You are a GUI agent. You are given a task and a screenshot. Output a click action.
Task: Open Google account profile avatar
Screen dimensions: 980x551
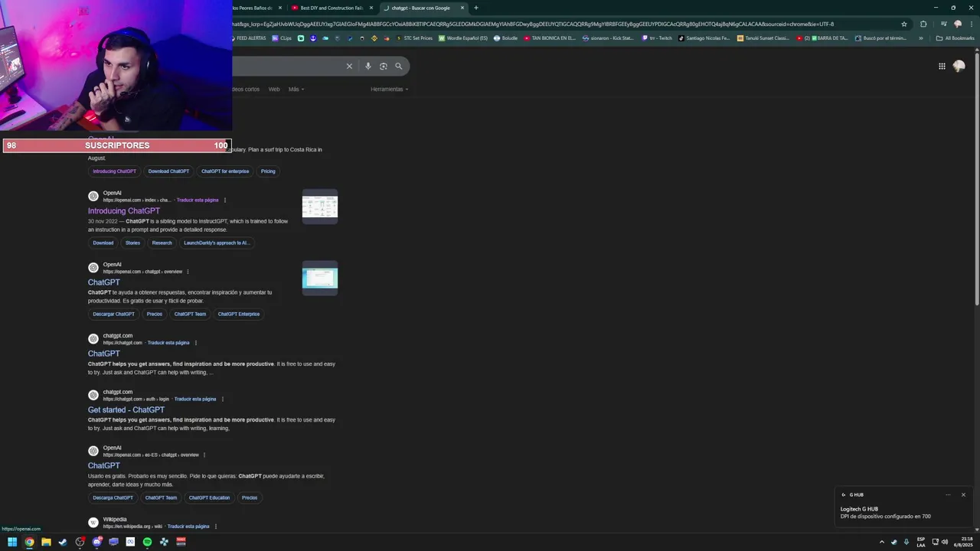pos(959,67)
